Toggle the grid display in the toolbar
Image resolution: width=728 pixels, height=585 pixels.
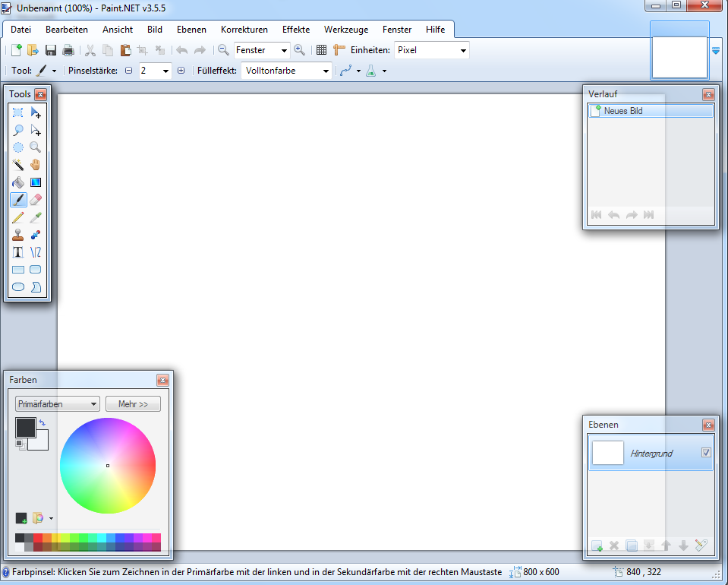(321, 50)
